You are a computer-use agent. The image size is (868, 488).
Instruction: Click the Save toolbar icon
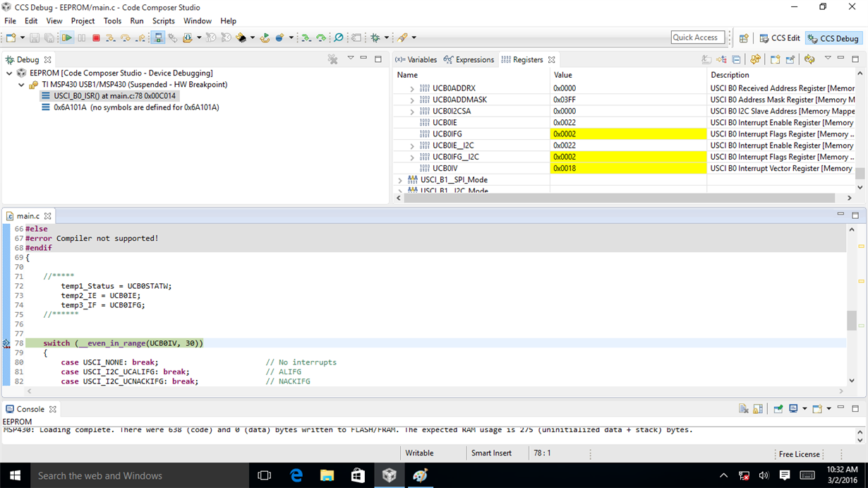[34, 37]
